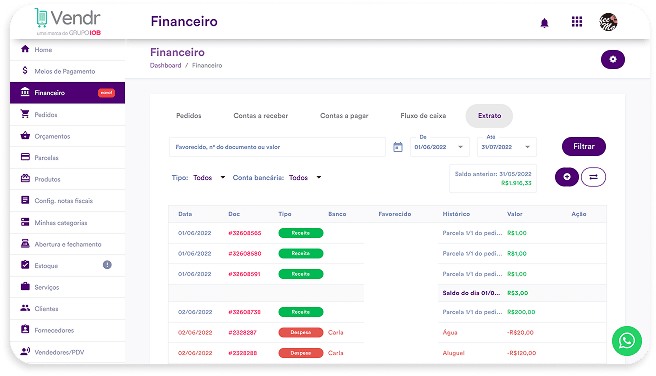Click the -R$20,00 value

pyautogui.click(x=520, y=333)
